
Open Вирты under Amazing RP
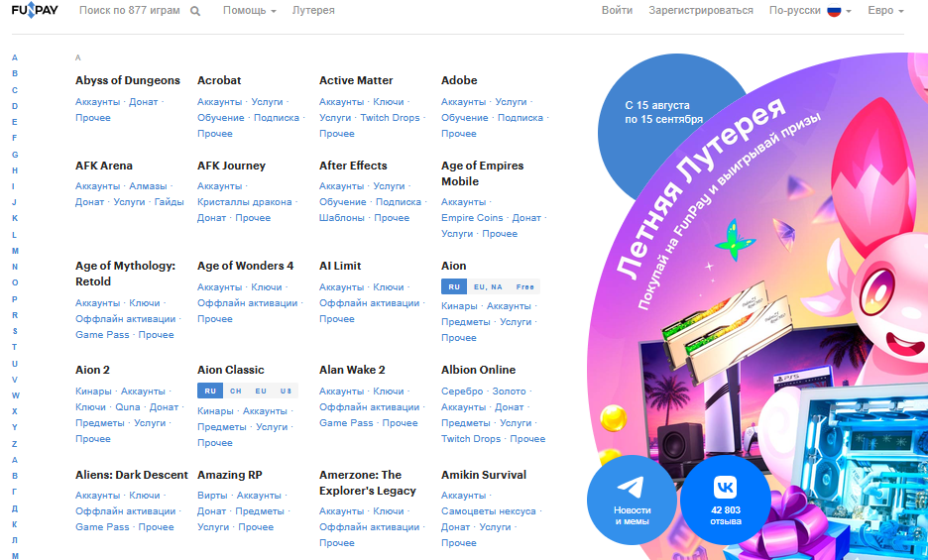click(x=212, y=496)
